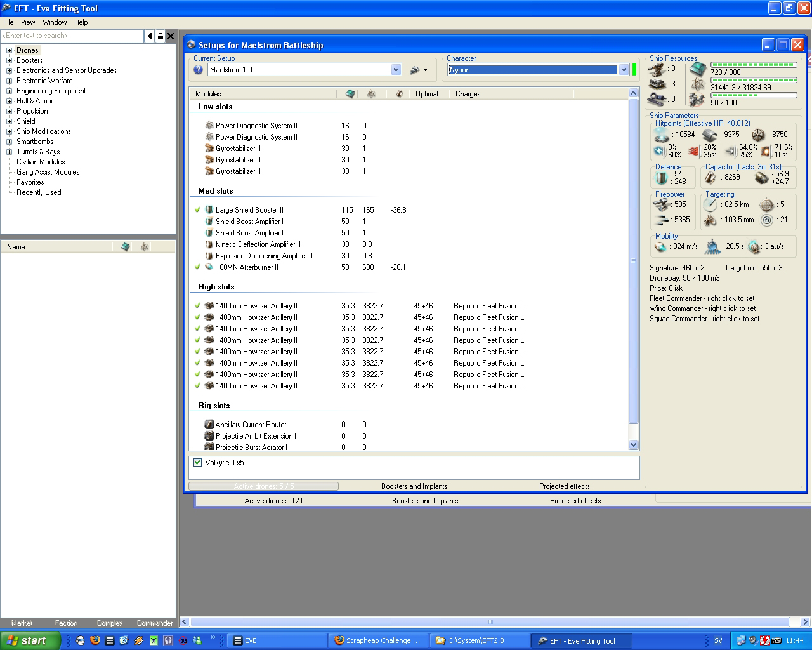Click the CPU column header icon in Modules
The width and height of the screenshot is (812, 650).
pyautogui.click(x=350, y=94)
